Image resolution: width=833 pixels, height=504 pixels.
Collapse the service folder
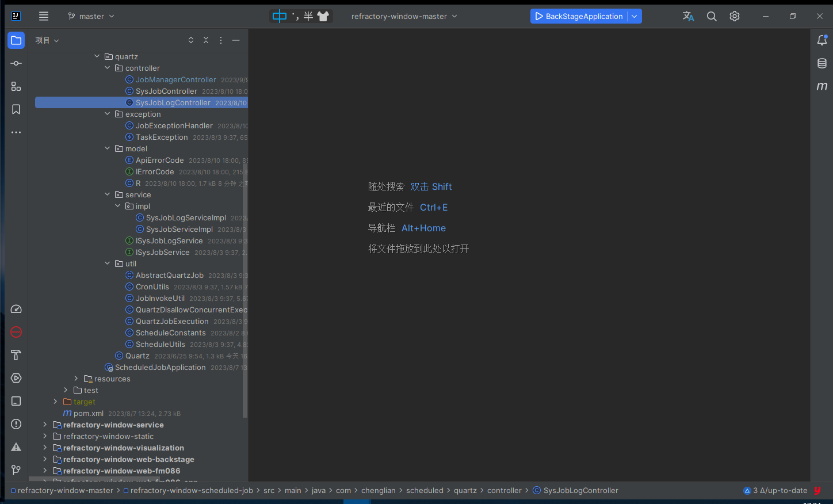pyautogui.click(x=107, y=194)
